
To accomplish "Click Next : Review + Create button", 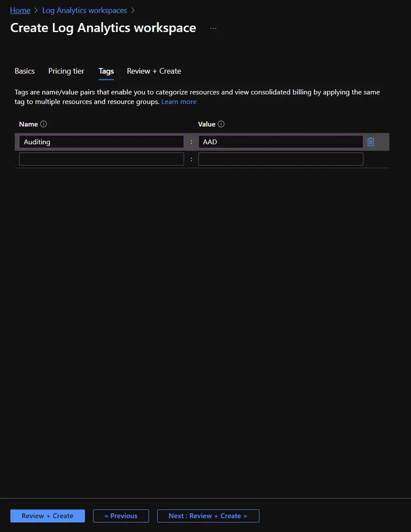I will coord(208,516).
